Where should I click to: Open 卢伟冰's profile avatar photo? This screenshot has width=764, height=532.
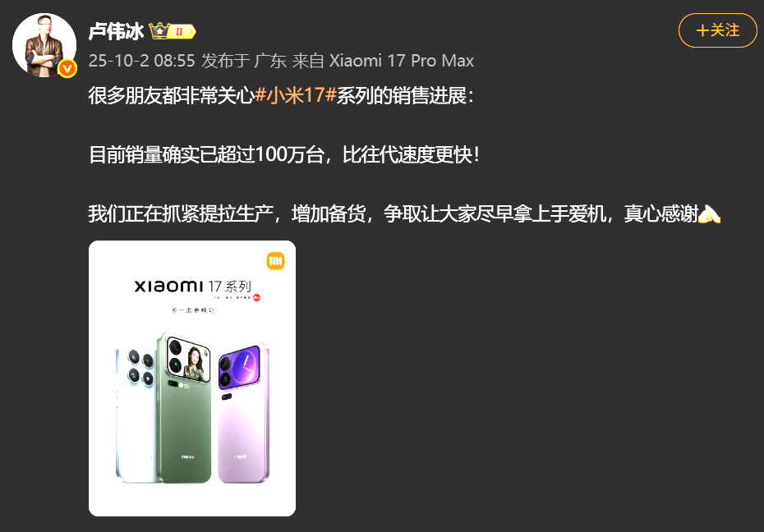[x=44, y=45]
